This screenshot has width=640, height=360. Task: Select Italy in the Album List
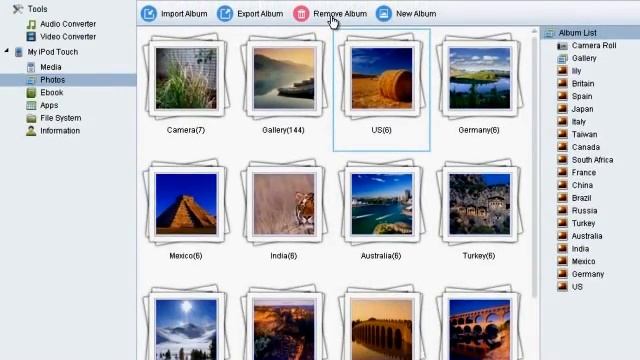pyautogui.click(x=578, y=122)
